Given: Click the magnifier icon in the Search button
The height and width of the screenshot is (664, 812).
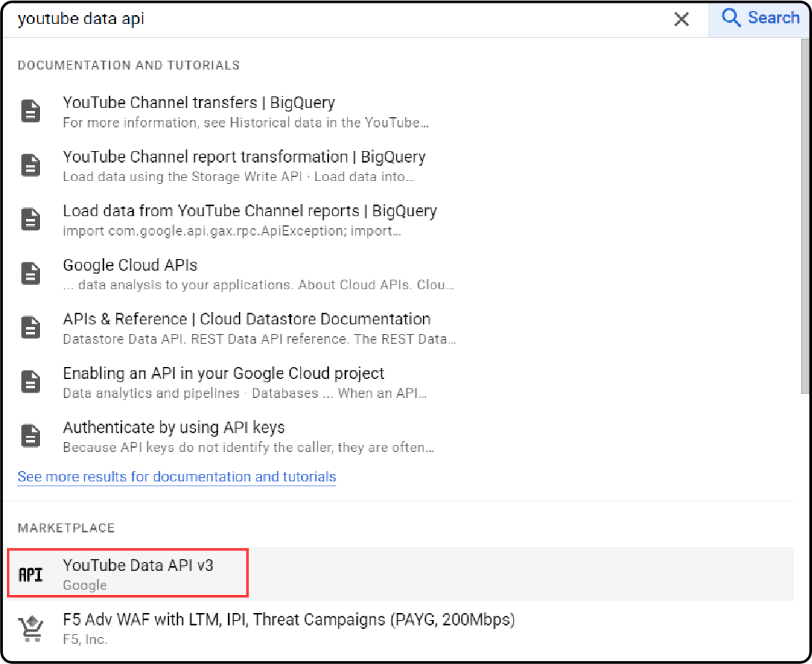Looking at the screenshot, I should 731,18.
